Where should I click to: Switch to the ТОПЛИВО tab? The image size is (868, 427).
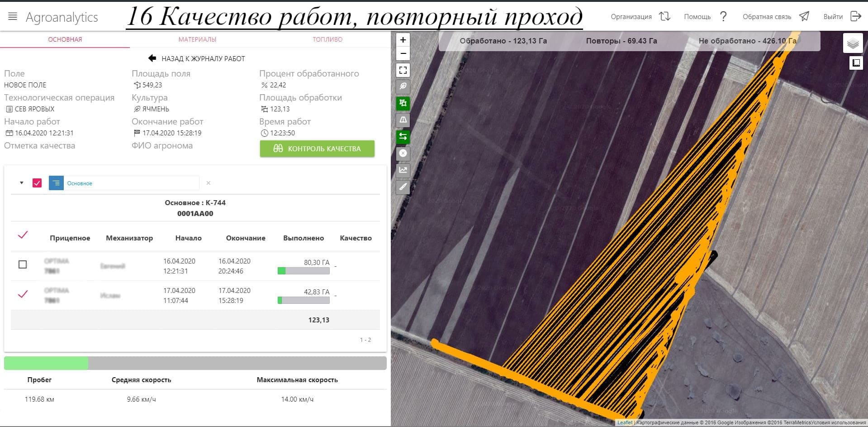coord(327,39)
